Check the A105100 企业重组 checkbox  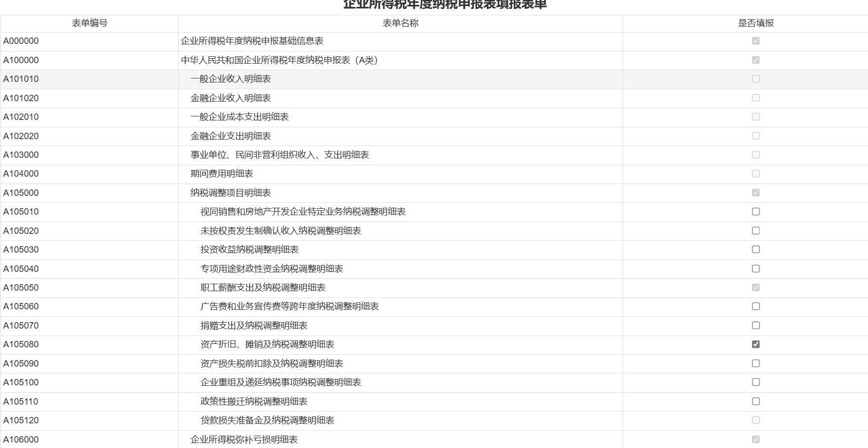click(755, 382)
